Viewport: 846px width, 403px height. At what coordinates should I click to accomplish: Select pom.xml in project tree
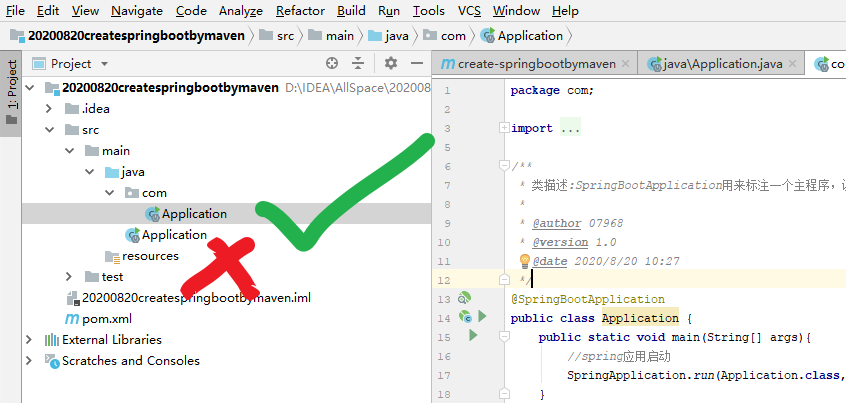pos(107,319)
